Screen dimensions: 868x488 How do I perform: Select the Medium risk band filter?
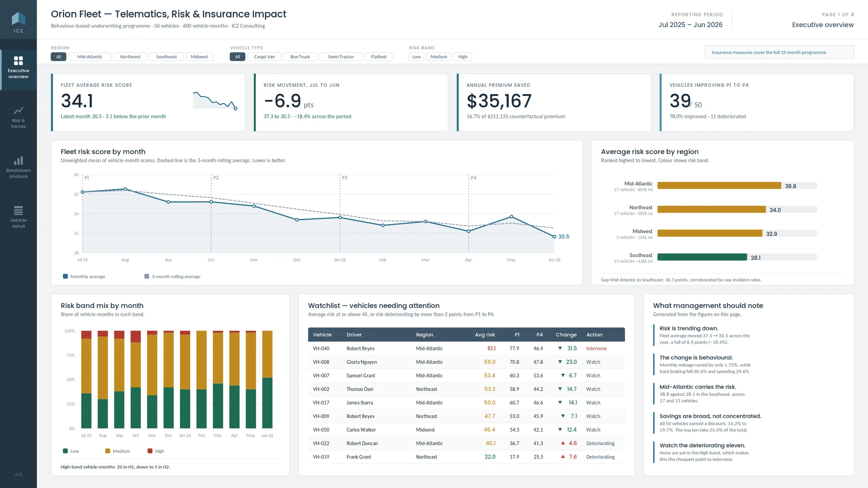point(439,57)
